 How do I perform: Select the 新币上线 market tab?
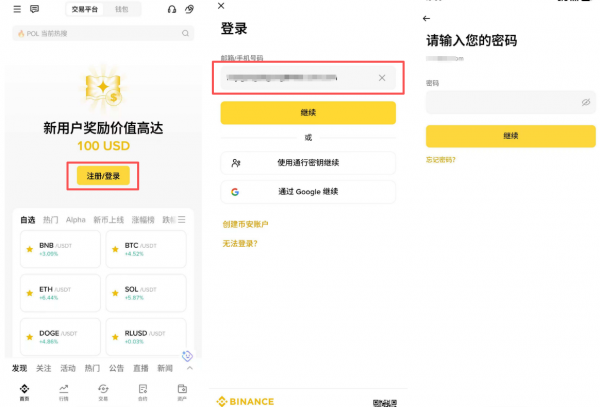coord(109,220)
